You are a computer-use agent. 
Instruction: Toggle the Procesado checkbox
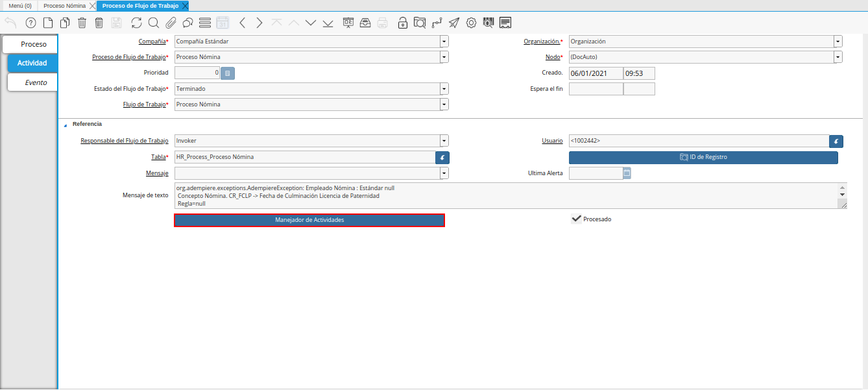(575, 219)
